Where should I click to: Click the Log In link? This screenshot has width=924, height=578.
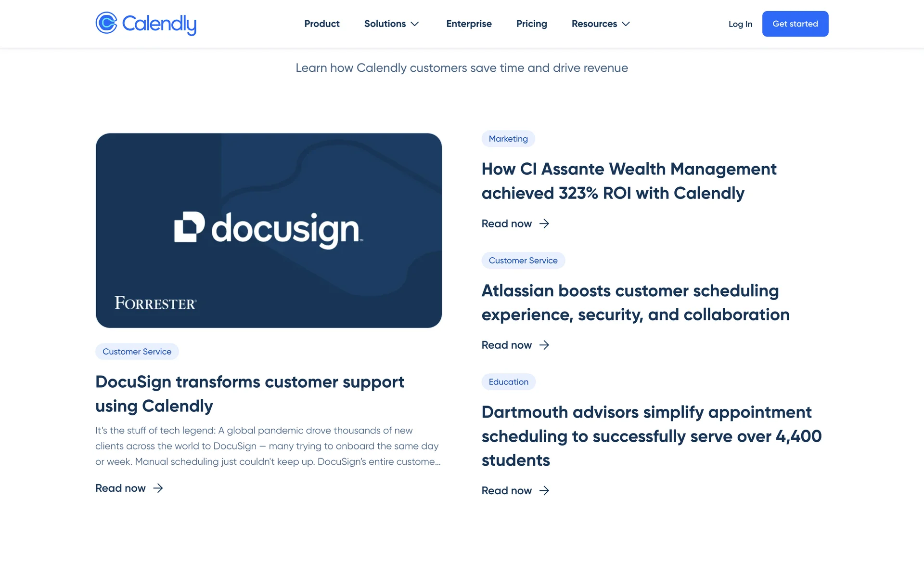tap(740, 24)
